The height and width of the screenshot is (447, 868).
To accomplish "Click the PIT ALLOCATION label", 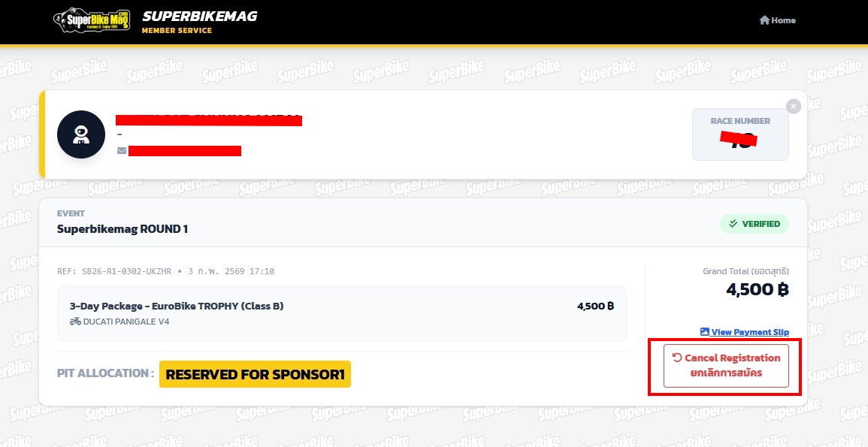I will click(x=105, y=373).
